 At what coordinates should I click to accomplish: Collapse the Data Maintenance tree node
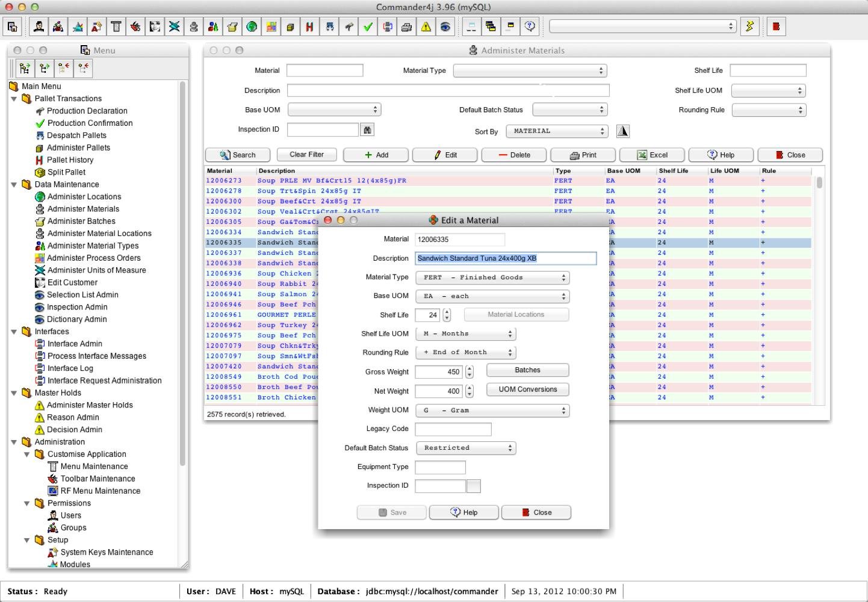tap(14, 184)
